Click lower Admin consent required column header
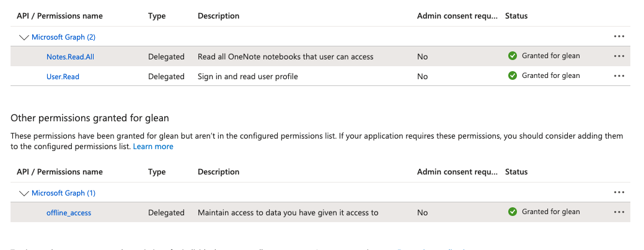644x250 pixels. click(x=457, y=172)
